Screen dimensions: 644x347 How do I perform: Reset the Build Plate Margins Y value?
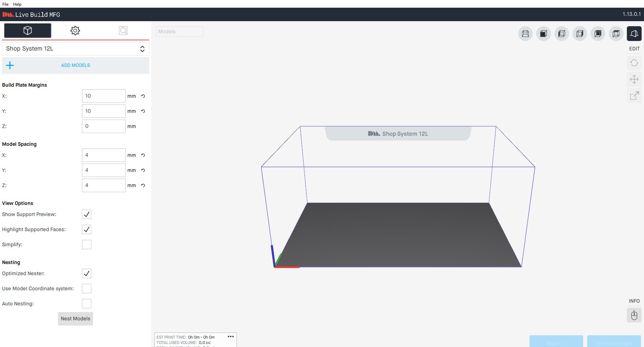tap(143, 111)
